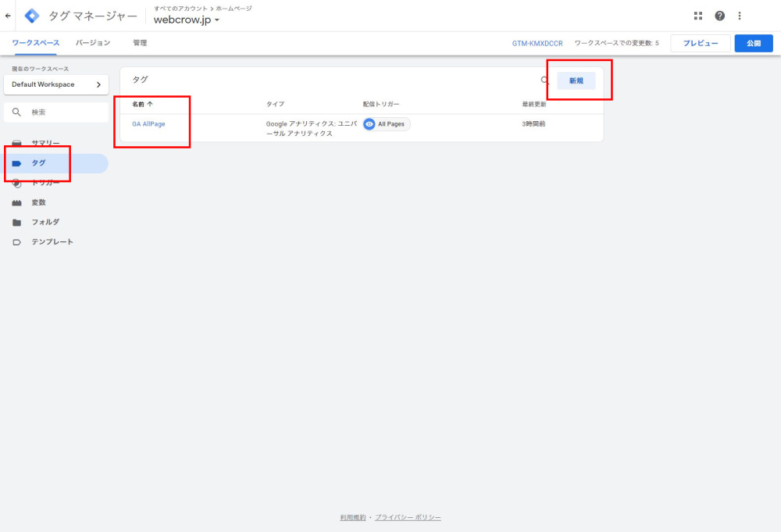Image resolution: width=781 pixels, height=532 pixels.
Task: Click the タグ sidebar tag icon
Action: tap(17, 163)
